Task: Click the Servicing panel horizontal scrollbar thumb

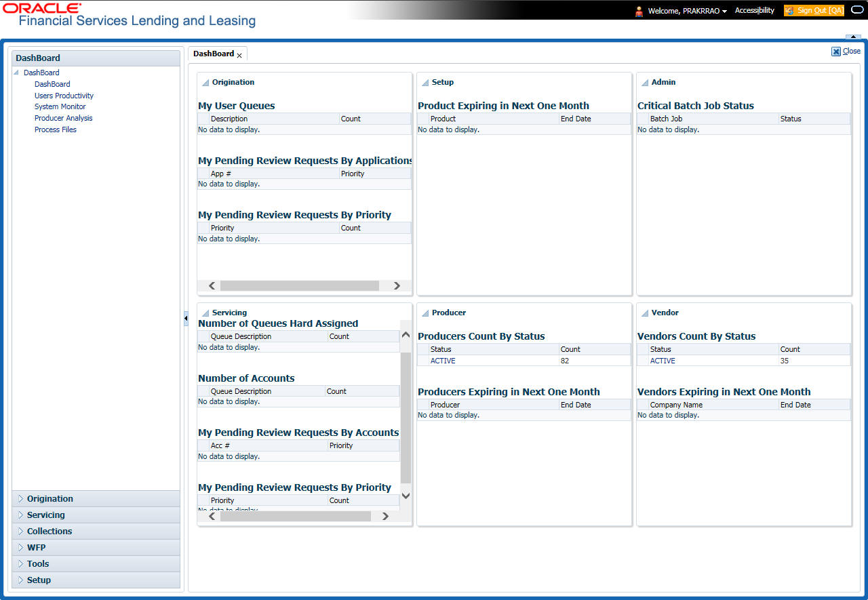Action: tap(296, 517)
